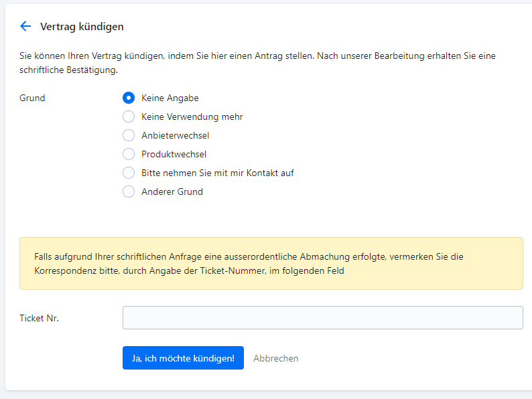532x399 pixels.
Task: Click the blue back arrow icon
Action: (25, 26)
